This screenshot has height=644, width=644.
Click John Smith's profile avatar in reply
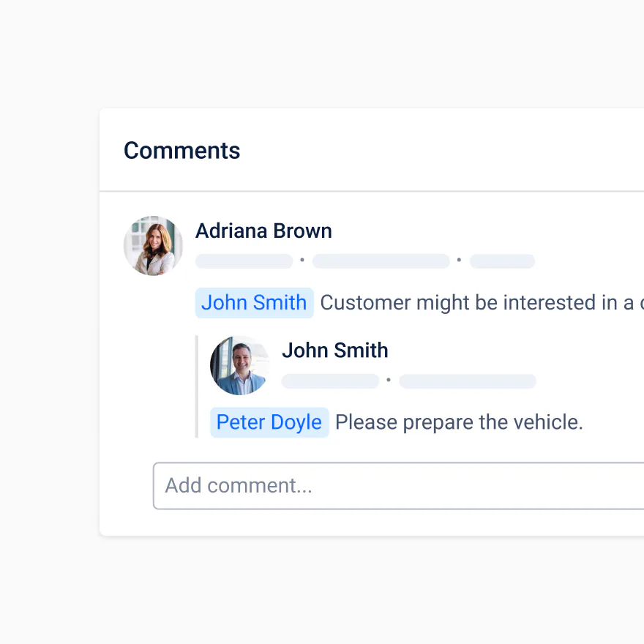tap(240, 365)
